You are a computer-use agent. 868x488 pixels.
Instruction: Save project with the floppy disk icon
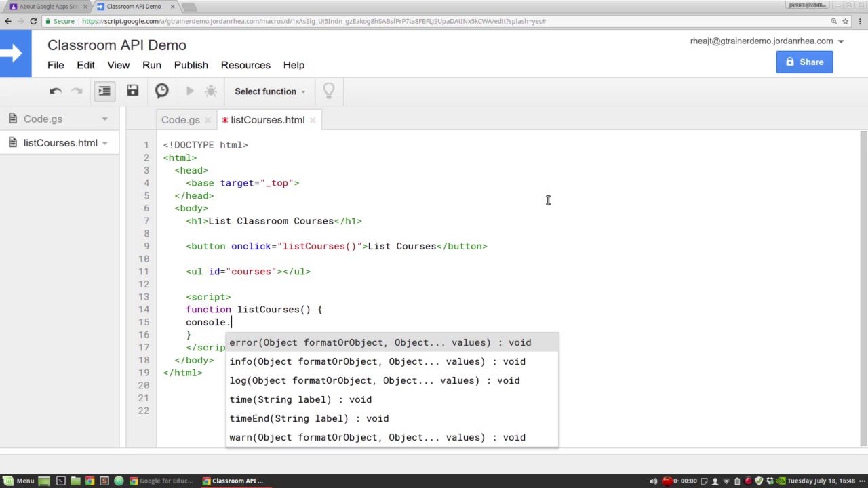[x=133, y=91]
